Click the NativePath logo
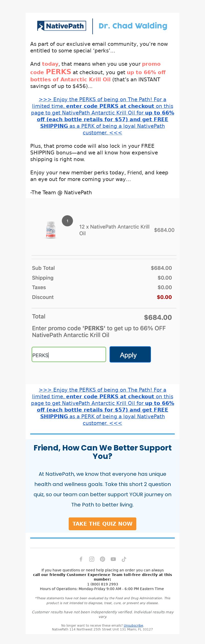Screen dimensions: 205x644 coord(61,26)
